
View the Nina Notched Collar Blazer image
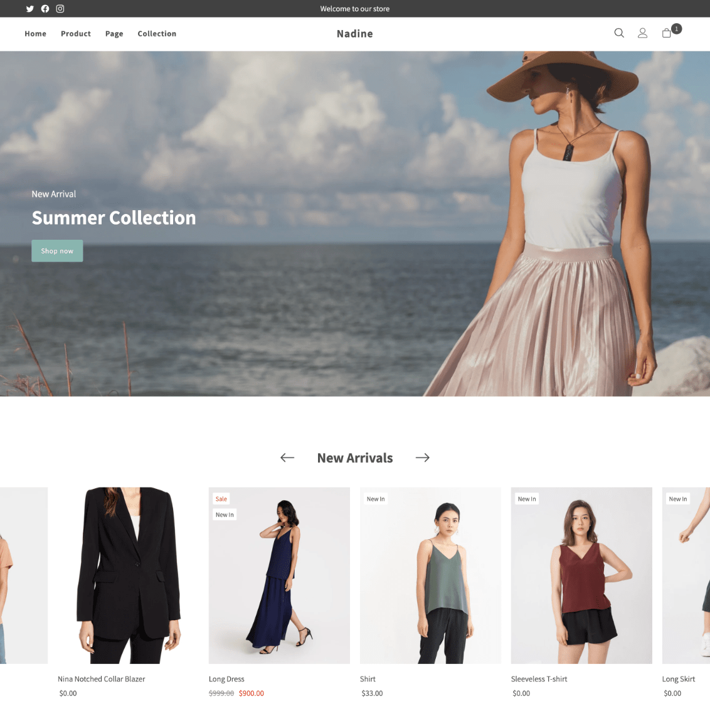(x=128, y=575)
